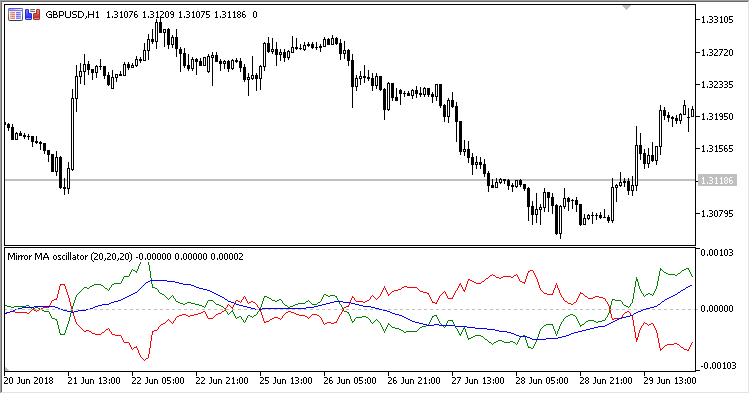The image size is (750, 394).
Task: Select the 0.00103 oscillator scale value
Action: pos(717,252)
